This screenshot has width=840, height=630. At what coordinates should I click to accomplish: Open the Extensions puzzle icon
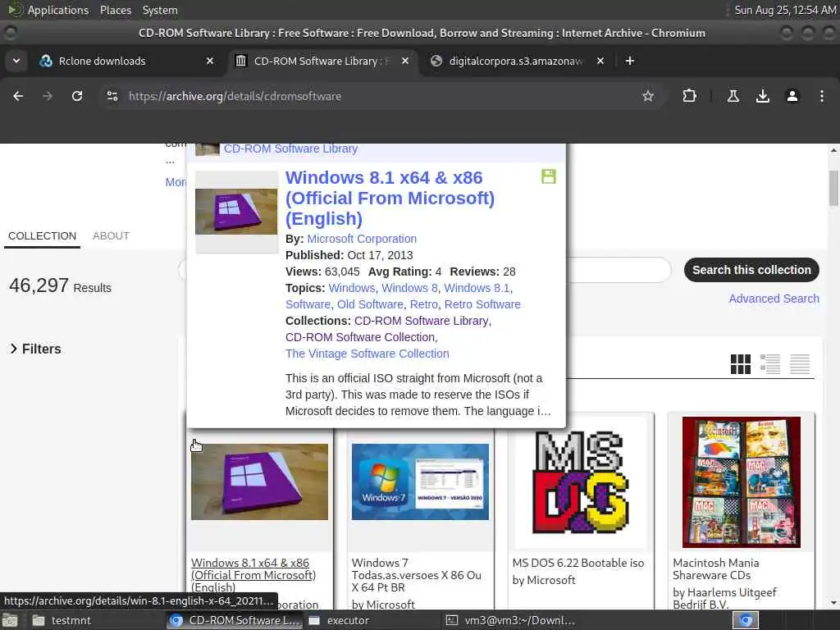click(689, 96)
